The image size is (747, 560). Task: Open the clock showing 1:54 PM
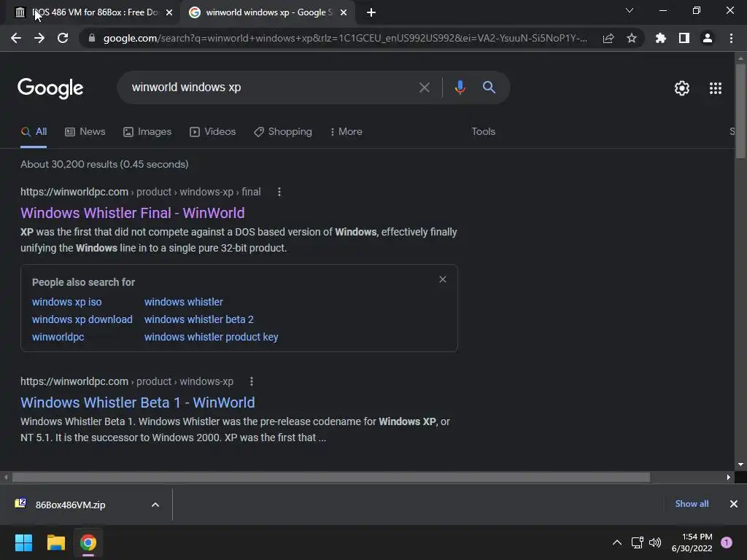click(692, 542)
